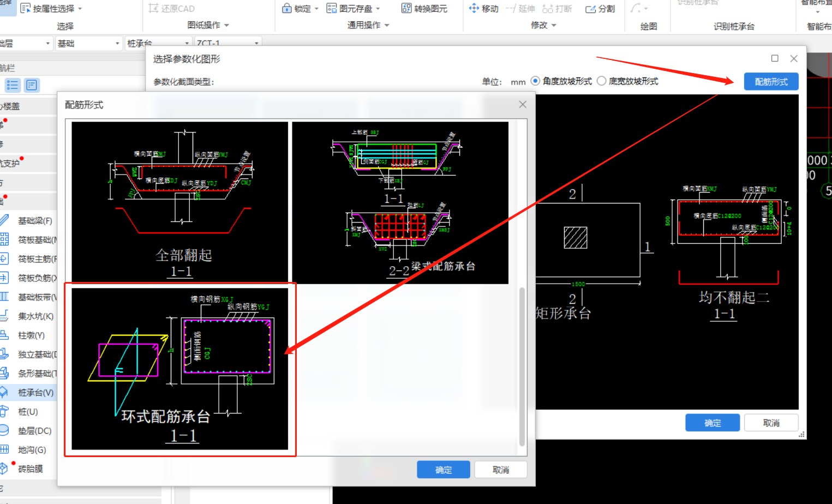Click the 还原CAD restore icon
The height and width of the screenshot is (504, 832).
tap(153, 8)
